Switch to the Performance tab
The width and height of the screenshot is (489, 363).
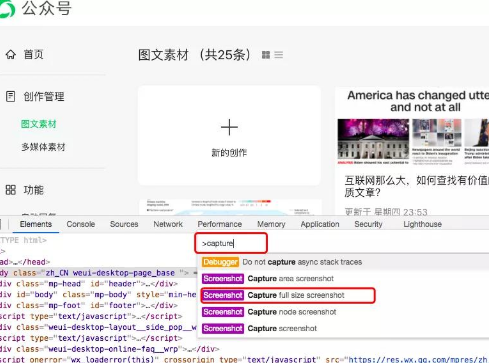[x=220, y=224]
